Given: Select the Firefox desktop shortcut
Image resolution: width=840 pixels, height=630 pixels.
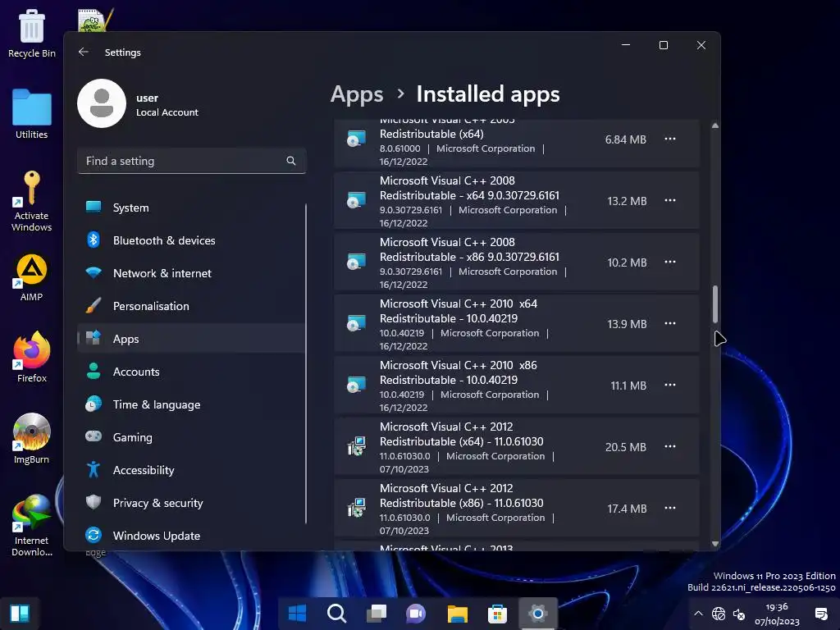Looking at the screenshot, I should pos(32,357).
